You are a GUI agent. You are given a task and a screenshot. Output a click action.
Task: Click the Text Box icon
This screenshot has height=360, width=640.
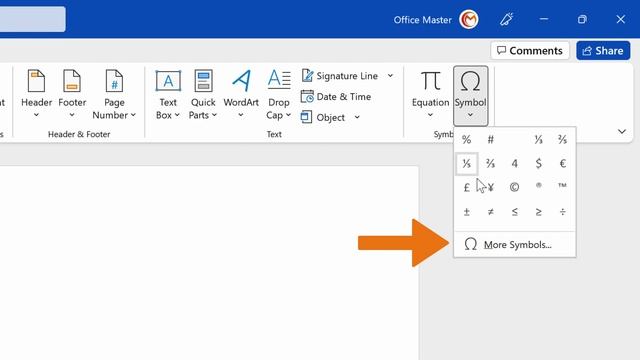[168, 80]
